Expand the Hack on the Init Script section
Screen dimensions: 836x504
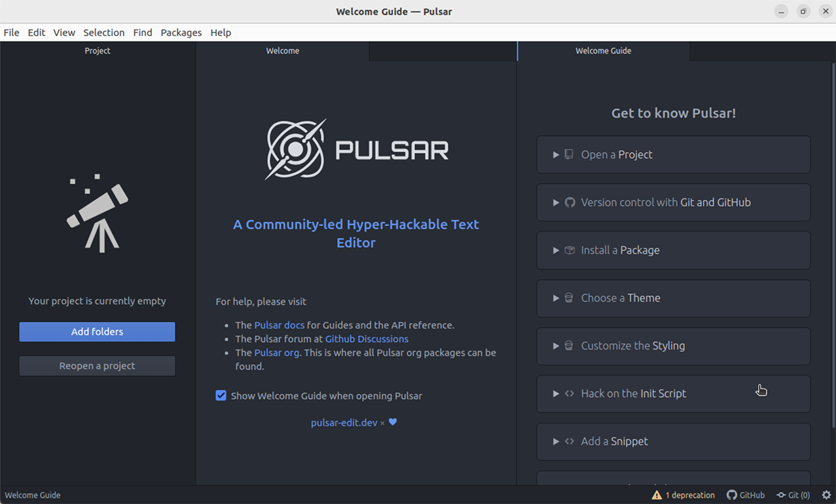(556, 393)
